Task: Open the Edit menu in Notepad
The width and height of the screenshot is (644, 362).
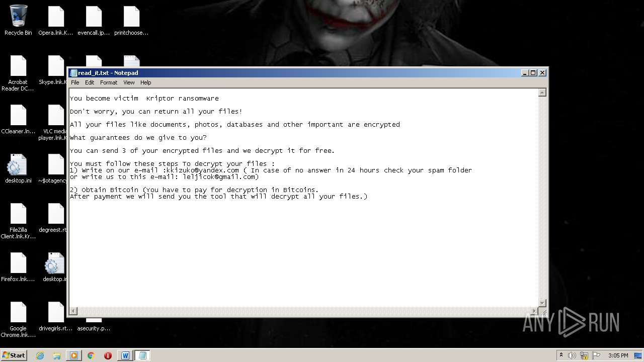Action: pos(90,82)
